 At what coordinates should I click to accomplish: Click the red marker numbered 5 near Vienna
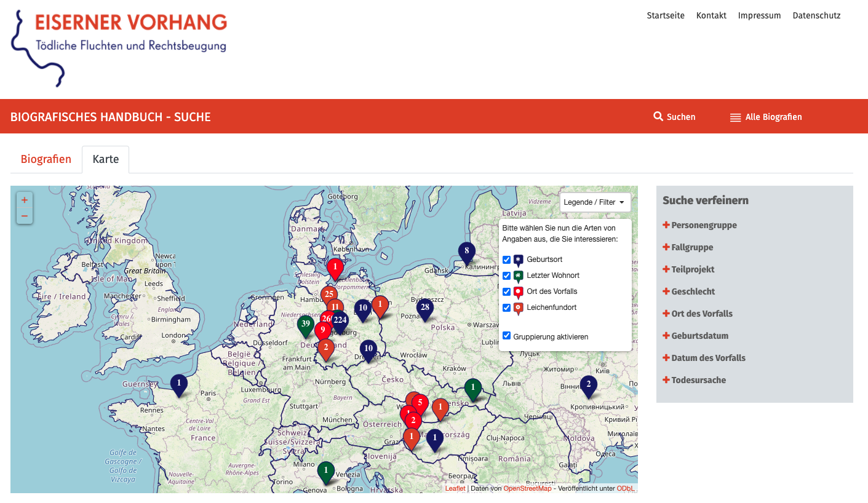(x=420, y=405)
